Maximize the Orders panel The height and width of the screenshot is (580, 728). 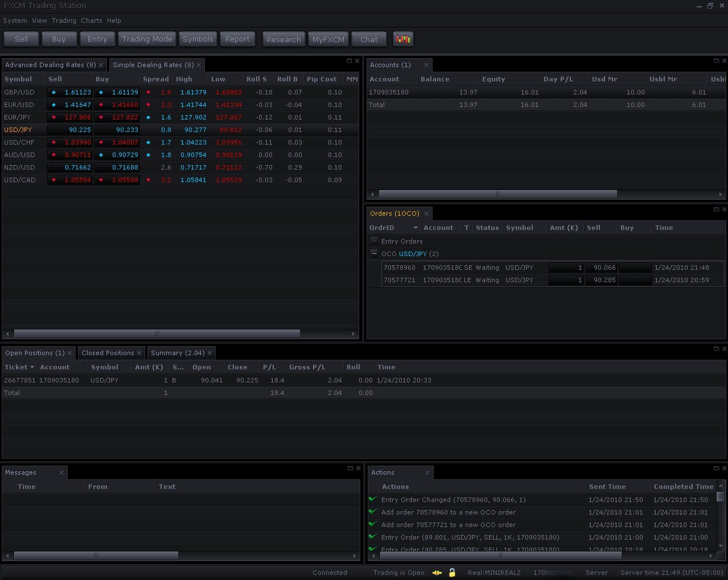(x=717, y=209)
